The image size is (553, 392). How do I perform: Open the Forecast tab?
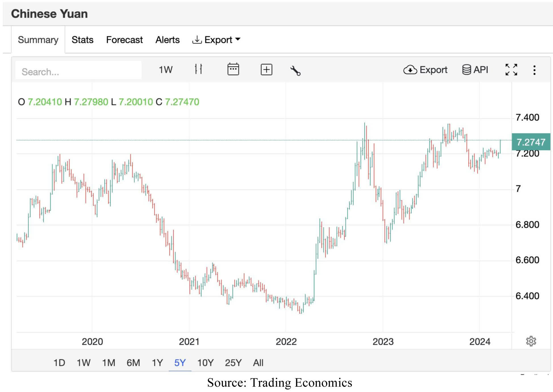124,40
